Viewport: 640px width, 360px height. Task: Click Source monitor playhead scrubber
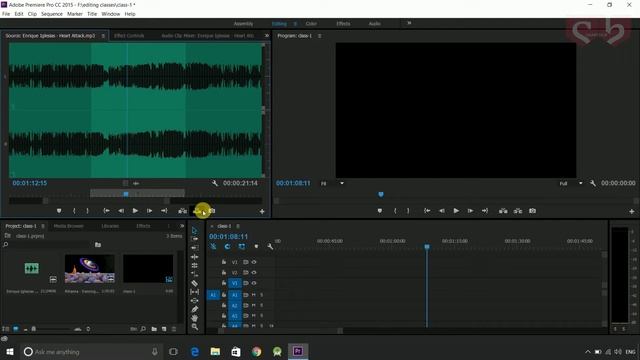point(126,194)
